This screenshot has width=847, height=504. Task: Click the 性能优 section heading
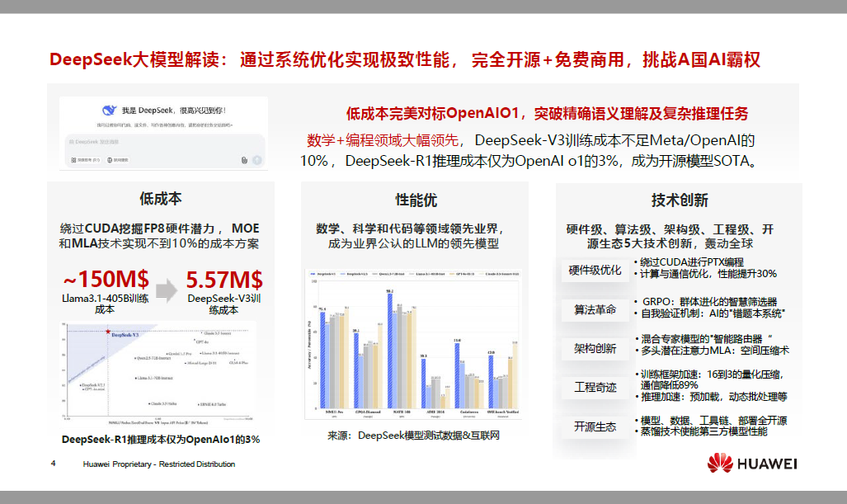pyautogui.click(x=416, y=200)
